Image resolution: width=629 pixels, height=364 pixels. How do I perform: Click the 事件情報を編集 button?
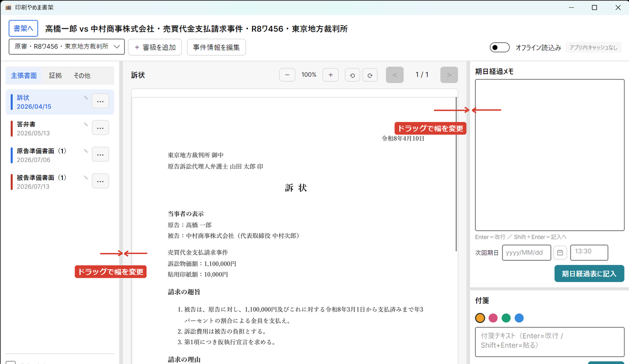(216, 47)
